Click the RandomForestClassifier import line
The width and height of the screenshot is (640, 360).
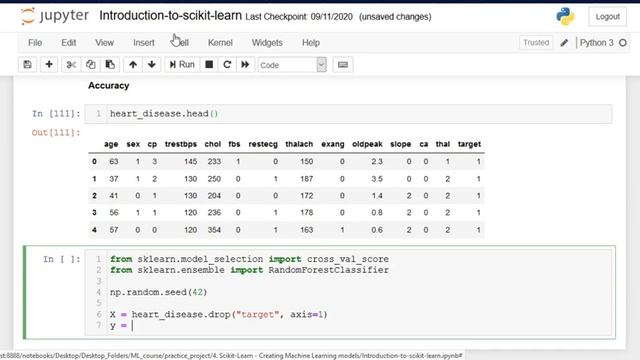point(249,270)
